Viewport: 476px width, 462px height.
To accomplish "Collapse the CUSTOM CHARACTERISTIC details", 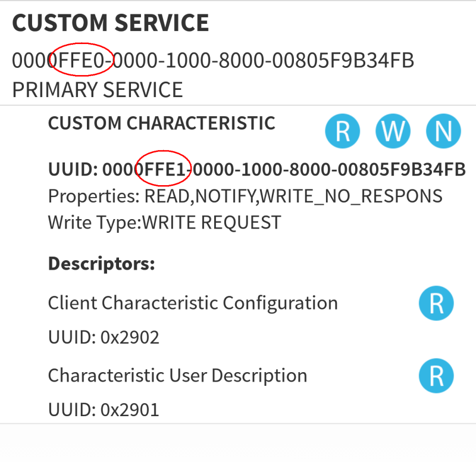I will (161, 123).
